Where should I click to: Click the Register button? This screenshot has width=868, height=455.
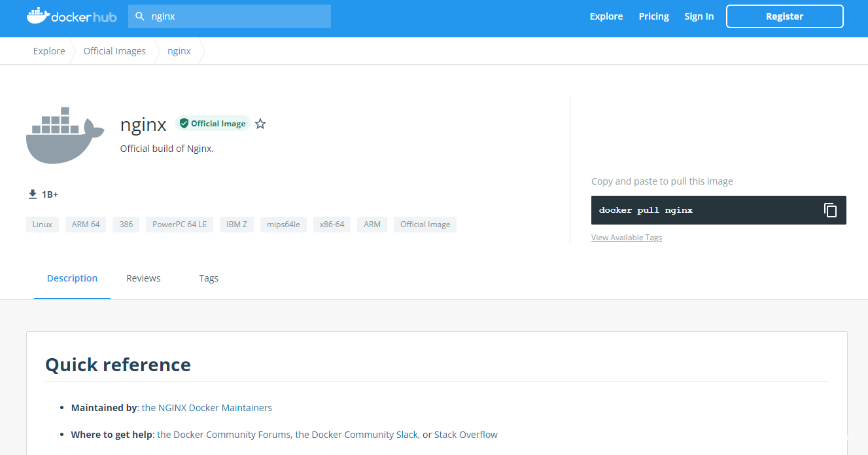coord(785,16)
